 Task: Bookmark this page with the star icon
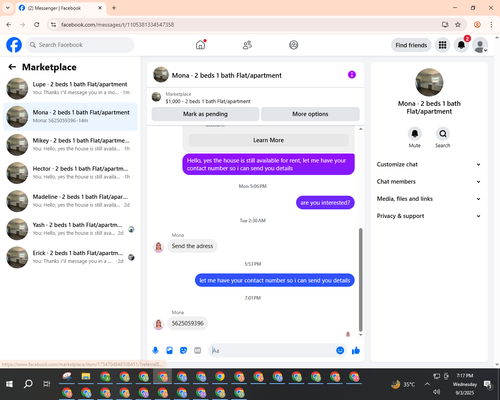point(458,25)
